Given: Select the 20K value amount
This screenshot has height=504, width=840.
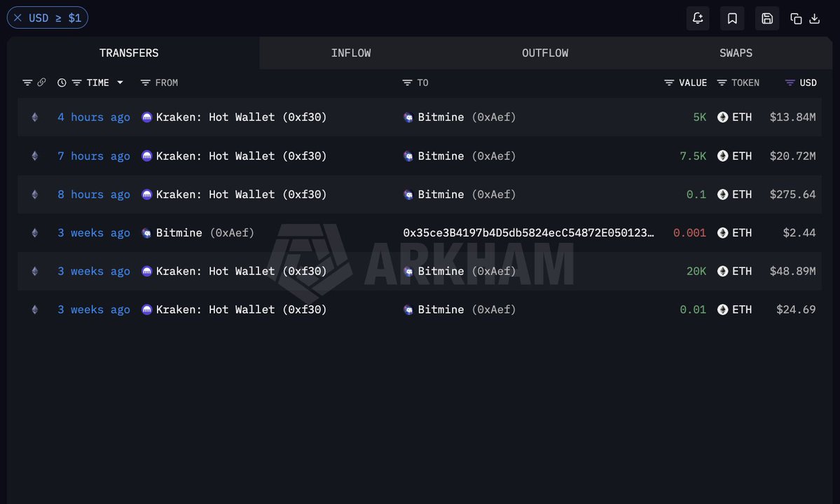Looking at the screenshot, I should pyautogui.click(x=696, y=272).
